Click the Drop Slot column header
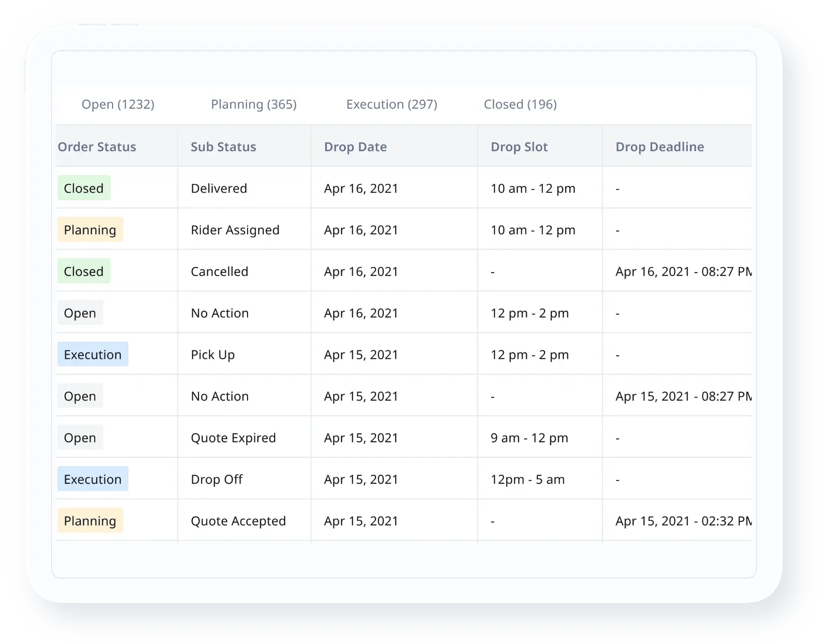 [x=519, y=147]
